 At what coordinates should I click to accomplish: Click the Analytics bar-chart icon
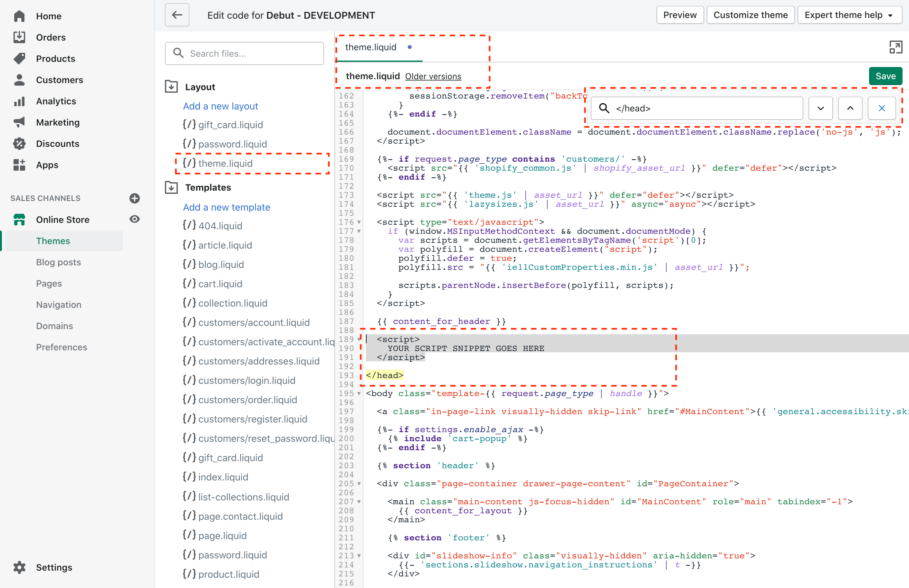(x=19, y=101)
